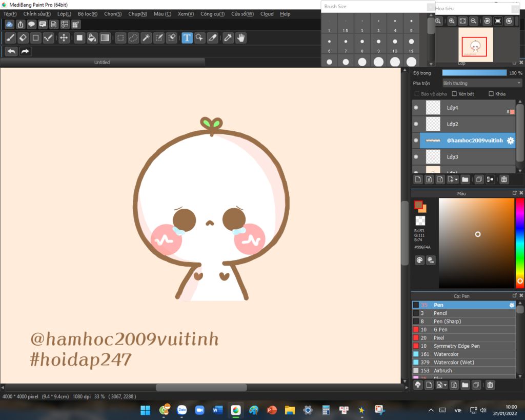Redo the last action

point(25,52)
